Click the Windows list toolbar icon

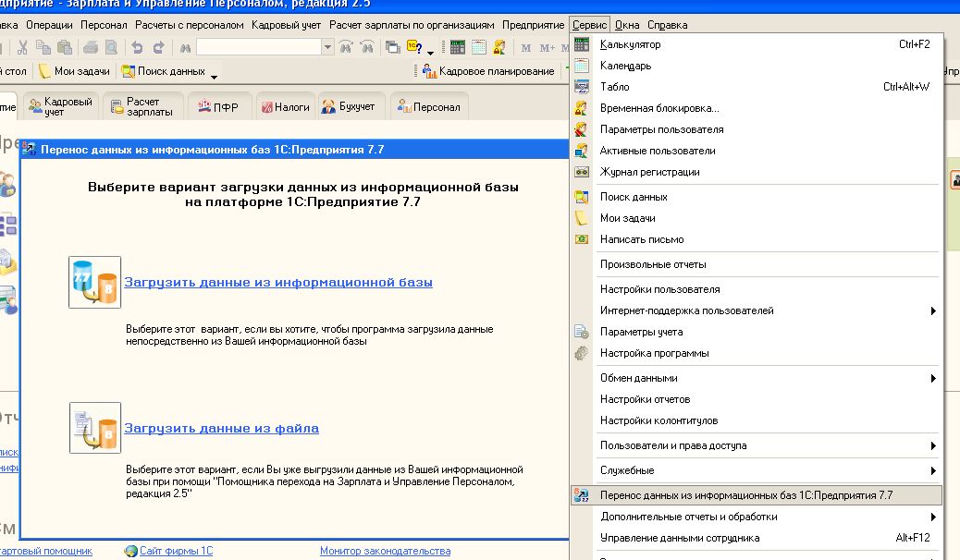point(392,47)
